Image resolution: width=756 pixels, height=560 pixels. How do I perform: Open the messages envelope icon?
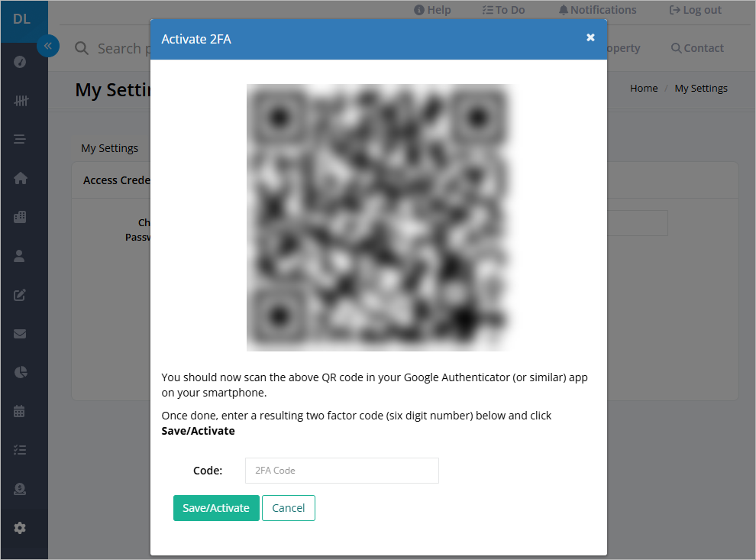20,333
